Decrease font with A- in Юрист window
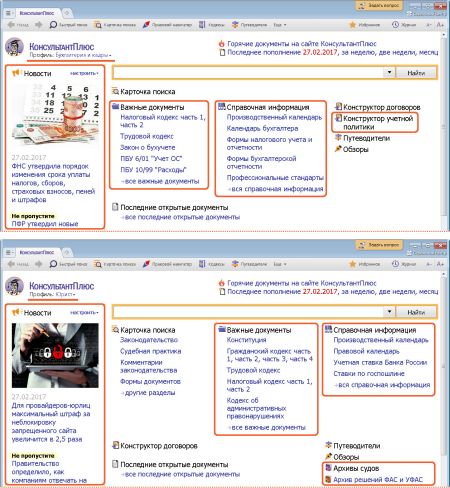The image size is (450, 488). 429,264
